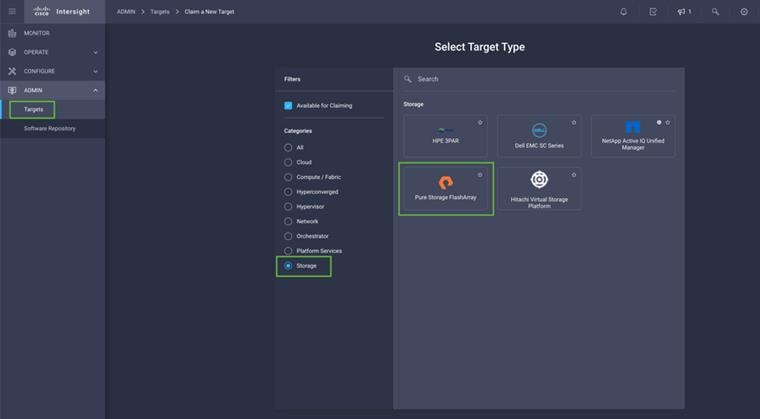Click the Monitor chart icon in sidebar

(12, 33)
